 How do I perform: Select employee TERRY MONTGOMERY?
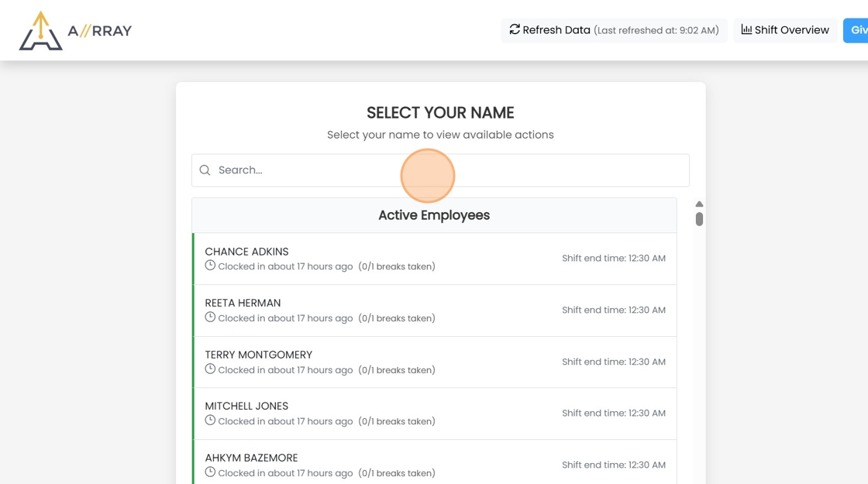(435, 362)
